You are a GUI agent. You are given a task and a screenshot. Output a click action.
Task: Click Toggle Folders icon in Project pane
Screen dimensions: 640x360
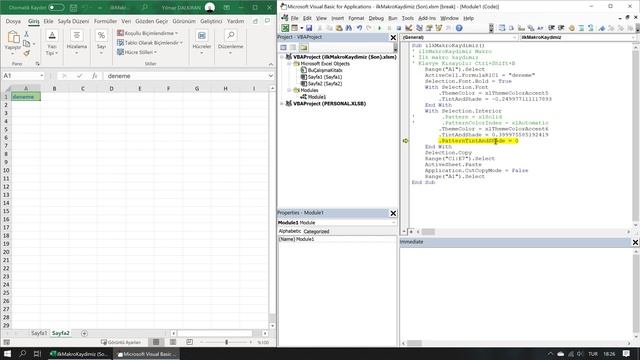tap(303, 47)
